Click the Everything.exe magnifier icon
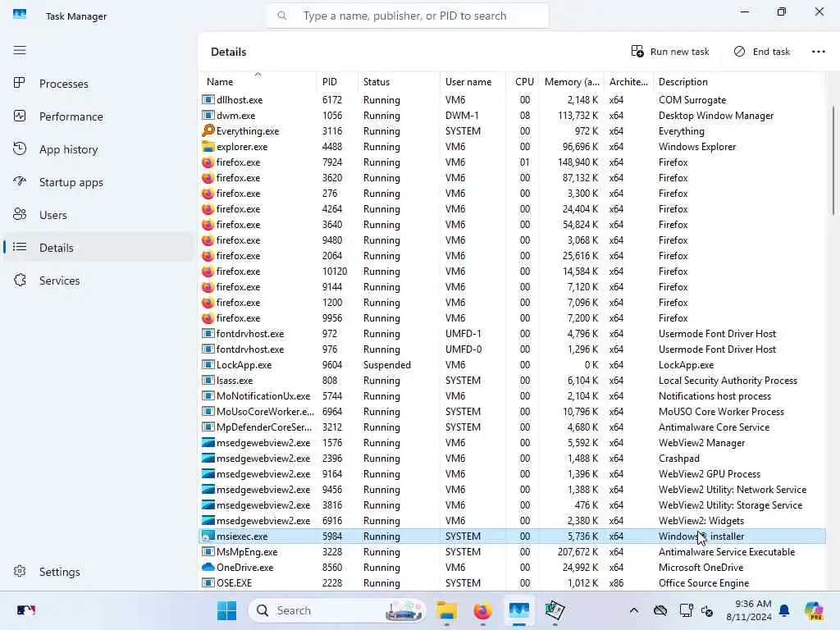Viewport: 840px width, 630px height. (x=208, y=130)
